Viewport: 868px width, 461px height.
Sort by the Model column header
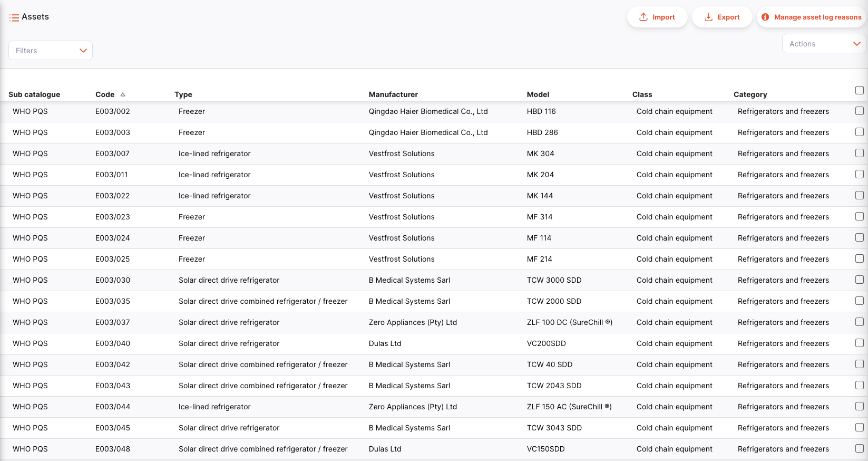point(538,94)
